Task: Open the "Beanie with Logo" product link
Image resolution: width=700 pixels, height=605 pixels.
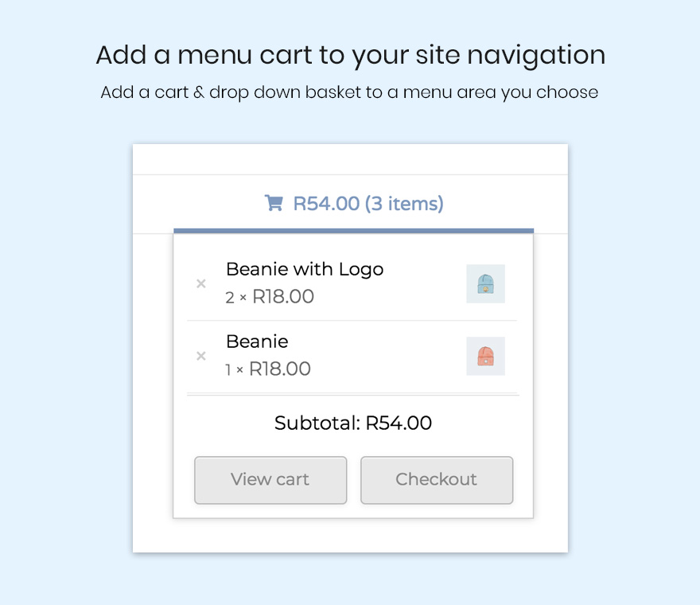Action: click(305, 269)
